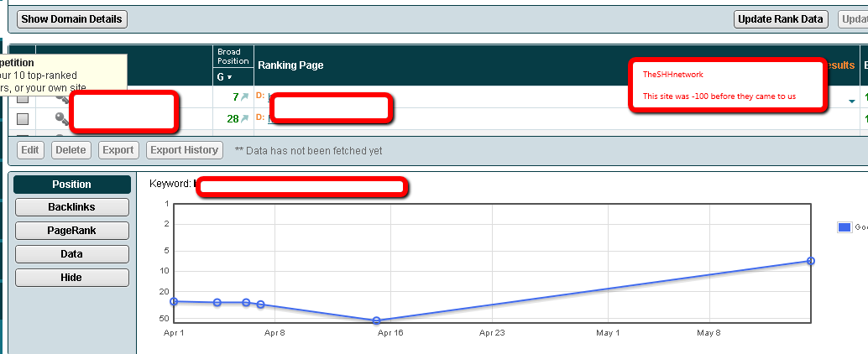Click the Show Domain Details button
This screenshot has height=354, width=868.
click(x=72, y=19)
